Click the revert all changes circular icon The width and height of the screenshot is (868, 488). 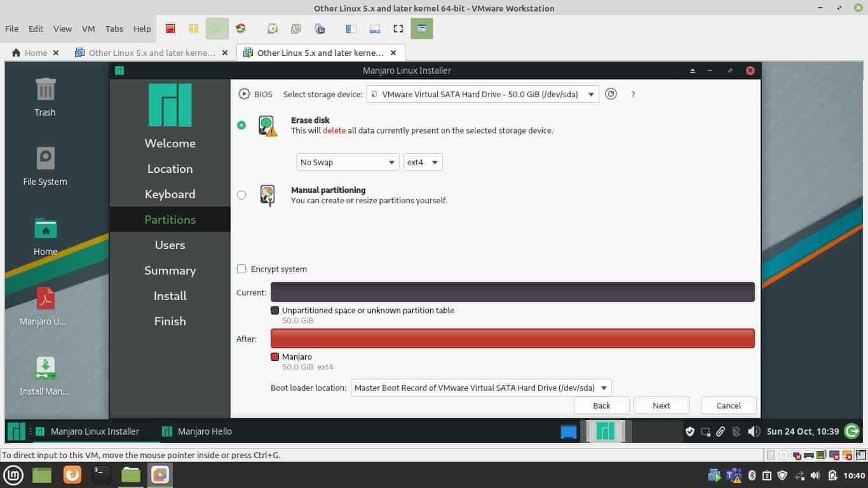pos(611,94)
